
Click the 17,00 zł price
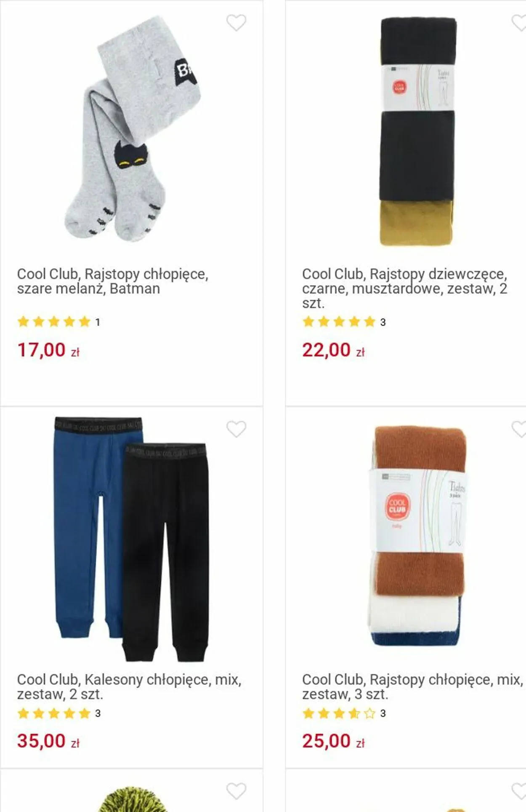pos(48,350)
